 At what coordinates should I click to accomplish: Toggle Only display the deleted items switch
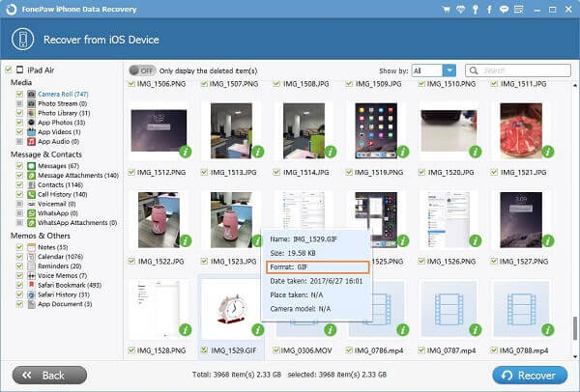click(x=142, y=70)
